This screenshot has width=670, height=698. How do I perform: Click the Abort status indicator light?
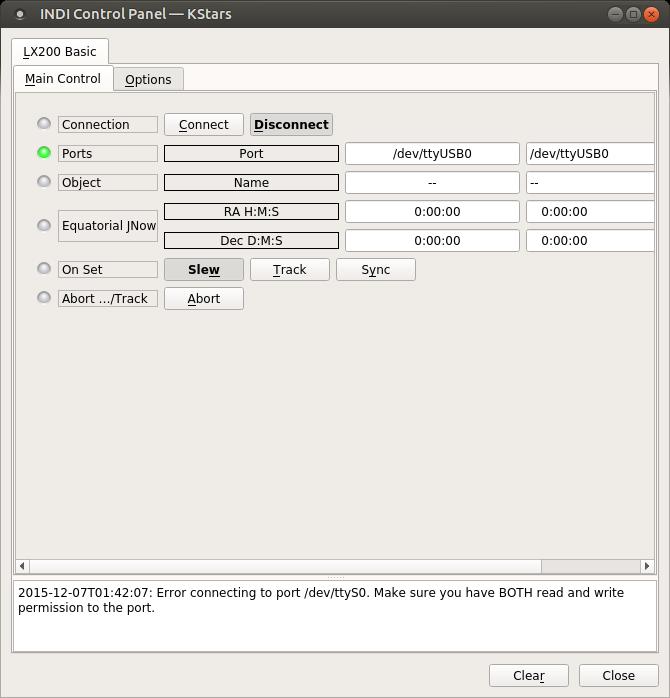[44, 297]
